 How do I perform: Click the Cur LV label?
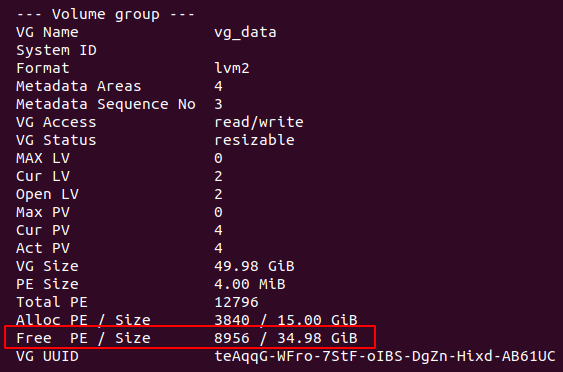[x=43, y=176]
